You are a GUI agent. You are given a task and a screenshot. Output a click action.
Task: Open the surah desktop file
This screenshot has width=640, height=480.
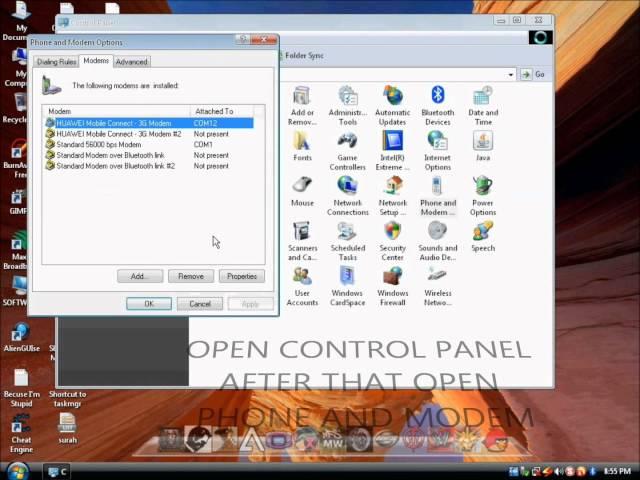pos(67,429)
